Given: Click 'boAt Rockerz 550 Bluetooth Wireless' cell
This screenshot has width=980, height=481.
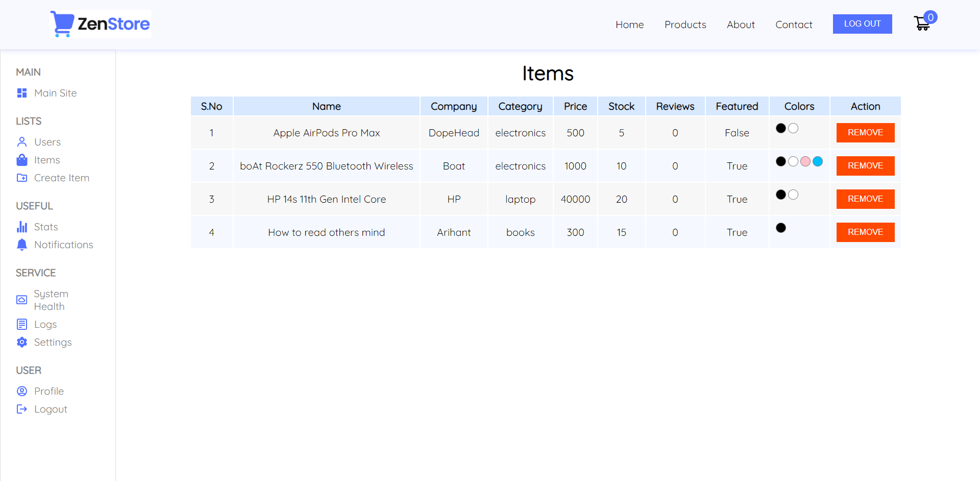Looking at the screenshot, I should coord(327,166).
